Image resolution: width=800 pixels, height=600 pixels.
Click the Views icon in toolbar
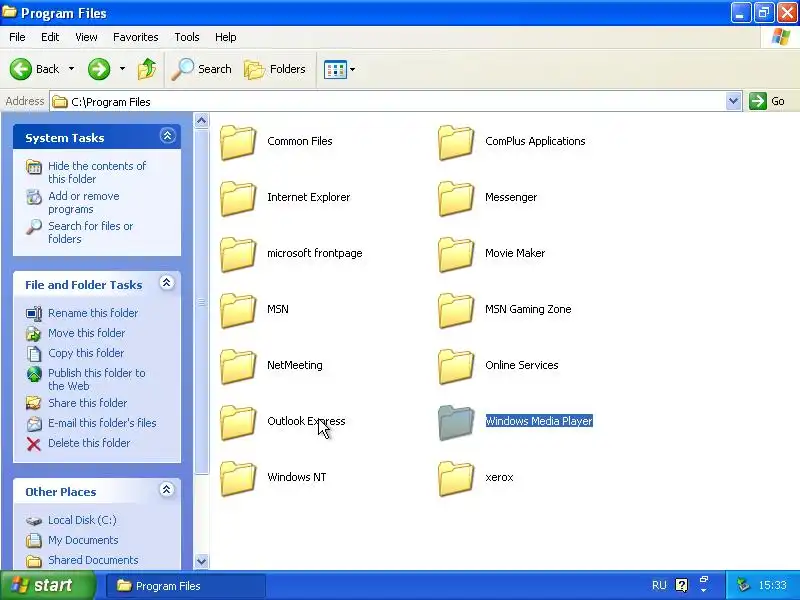coord(335,69)
